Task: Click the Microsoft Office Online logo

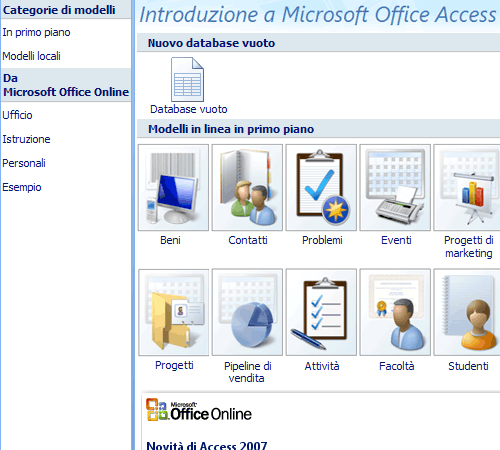Action: pyautogui.click(x=199, y=410)
